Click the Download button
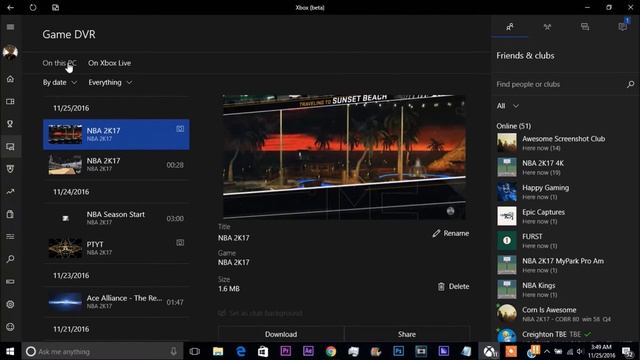Image resolution: width=640 pixels, height=360 pixels. pos(281,334)
